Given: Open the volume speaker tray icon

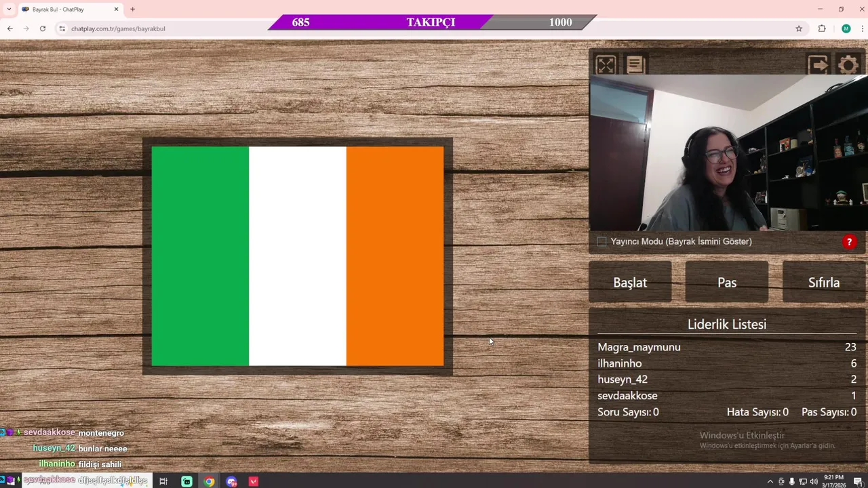Looking at the screenshot, I should [x=814, y=481].
